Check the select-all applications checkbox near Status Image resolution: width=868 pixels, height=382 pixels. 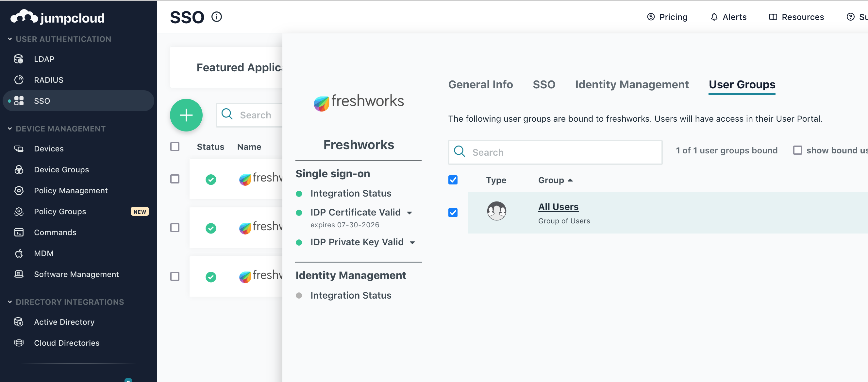175,147
